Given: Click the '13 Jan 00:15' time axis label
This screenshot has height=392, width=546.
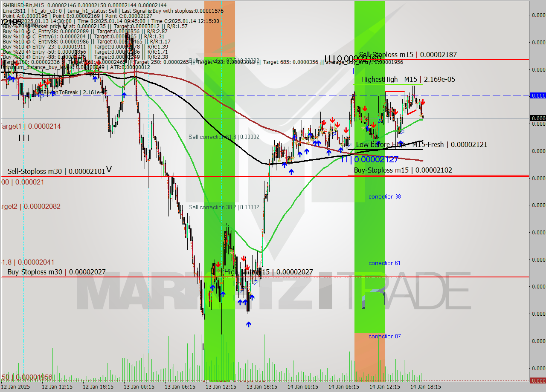Looking at the screenshot, I should click(x=139, y=387).
